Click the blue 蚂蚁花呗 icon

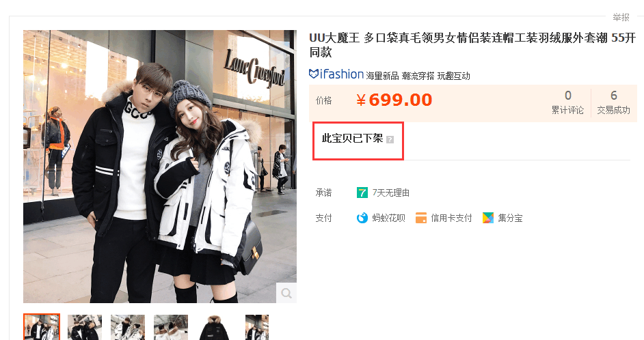click(x=362, y=218)
